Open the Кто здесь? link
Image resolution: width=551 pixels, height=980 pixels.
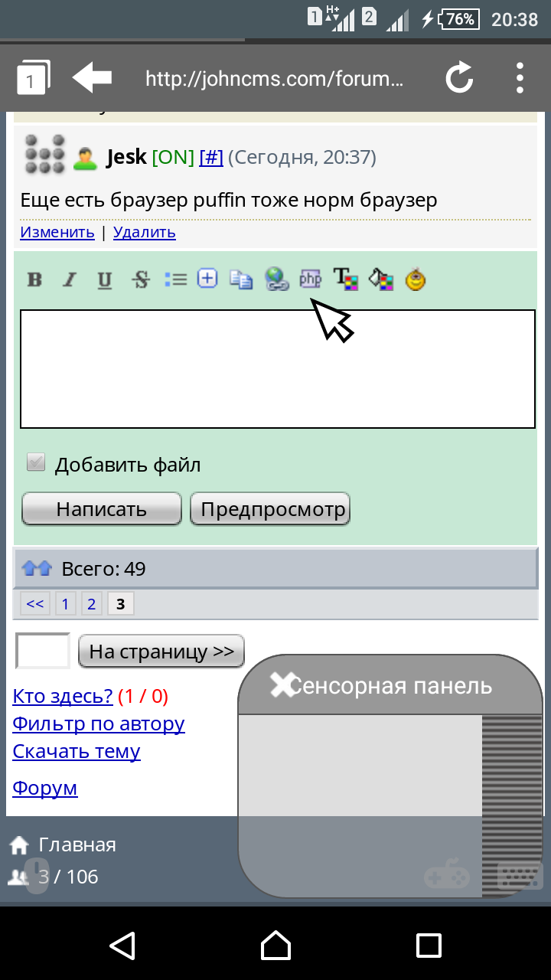(63, 696)
